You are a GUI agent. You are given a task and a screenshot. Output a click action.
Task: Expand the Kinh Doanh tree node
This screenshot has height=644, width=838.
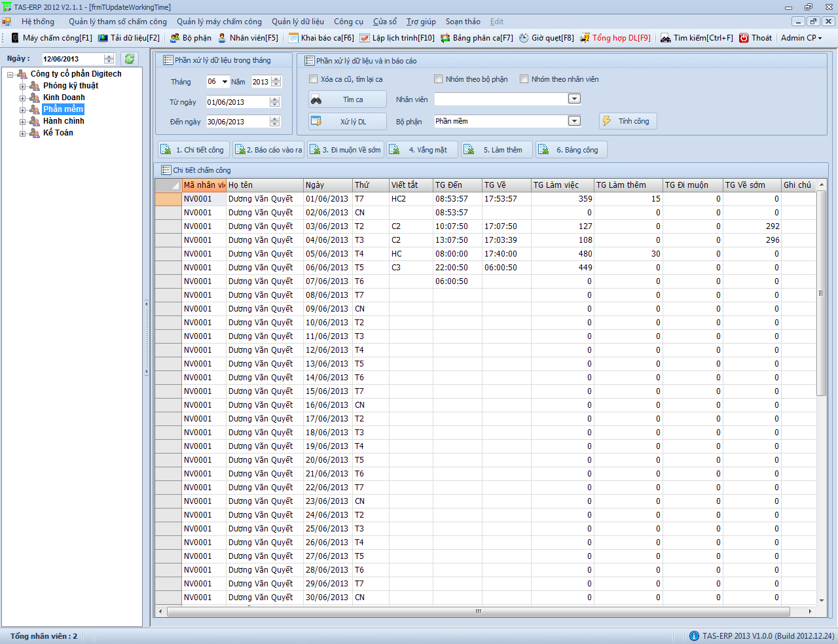point(22,98)
